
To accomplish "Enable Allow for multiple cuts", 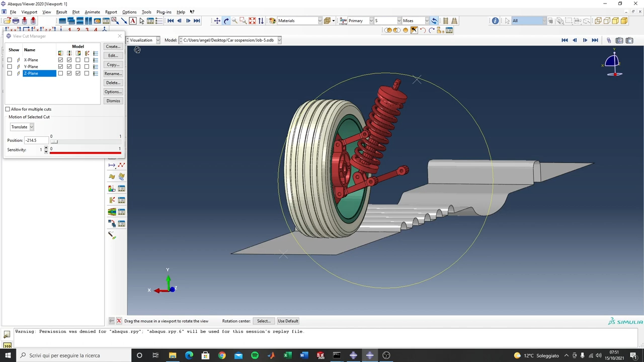I will click(8, 109).
